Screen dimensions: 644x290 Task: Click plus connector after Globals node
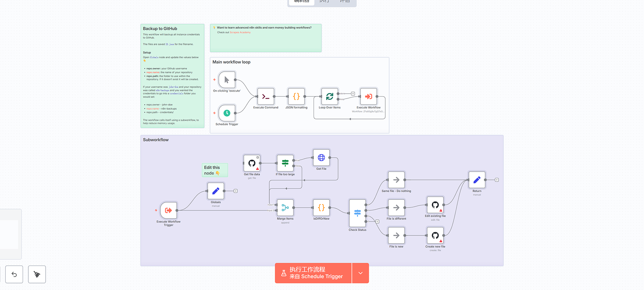tap(236, 191)
